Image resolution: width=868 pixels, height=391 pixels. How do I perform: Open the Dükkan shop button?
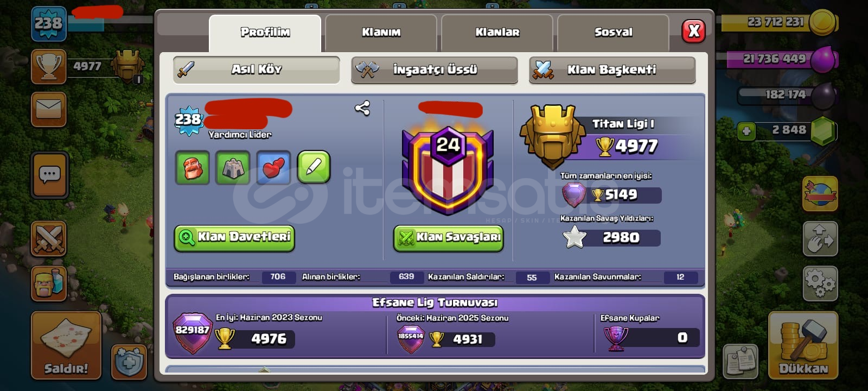pyautogui.click(x=803, y=345)
